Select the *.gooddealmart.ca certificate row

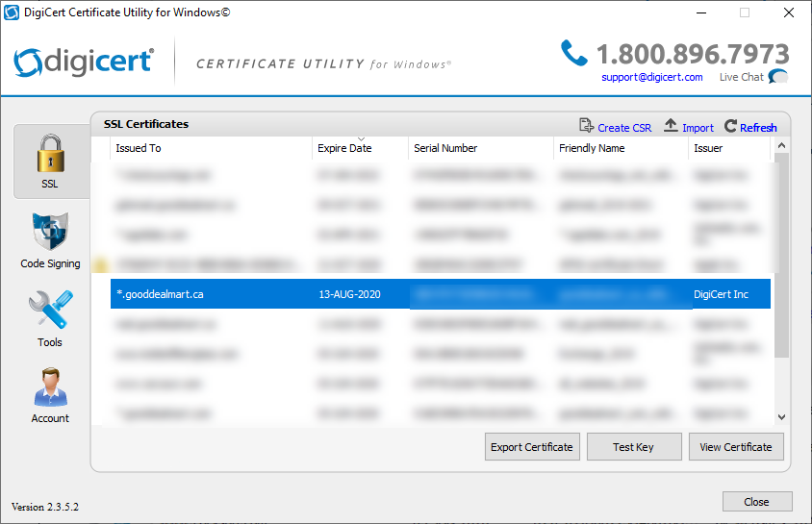tap(441, 294)
